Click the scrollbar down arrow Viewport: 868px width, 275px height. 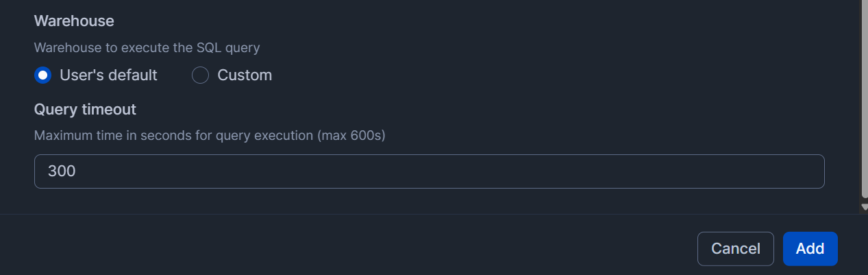click(864, 207)
